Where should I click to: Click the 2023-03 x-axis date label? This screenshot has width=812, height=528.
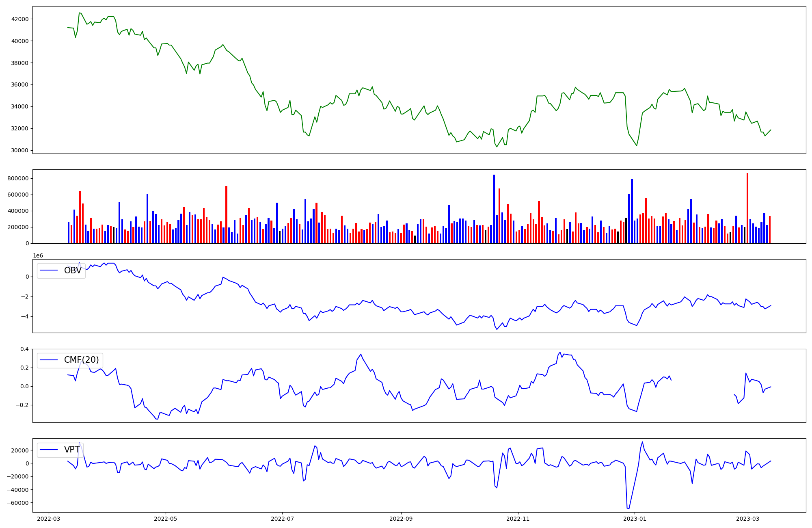(x=748, y=518)
